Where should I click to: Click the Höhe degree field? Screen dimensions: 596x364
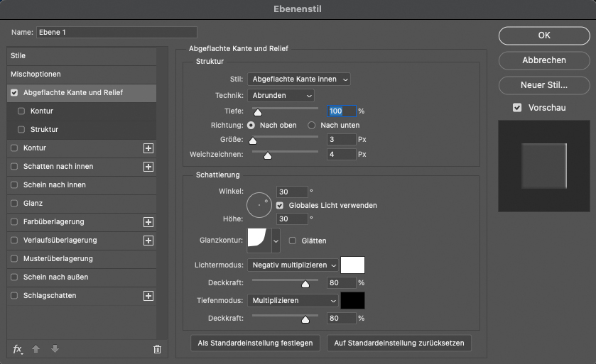pos(292,219)
